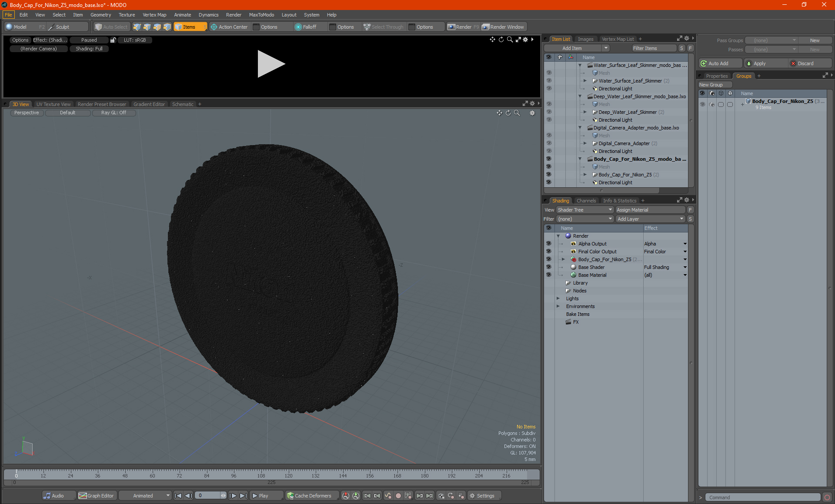Image resolution: width=835 pixels, height=504 pixels.
Task: Click the Apply button
Action: coord(765,63)
